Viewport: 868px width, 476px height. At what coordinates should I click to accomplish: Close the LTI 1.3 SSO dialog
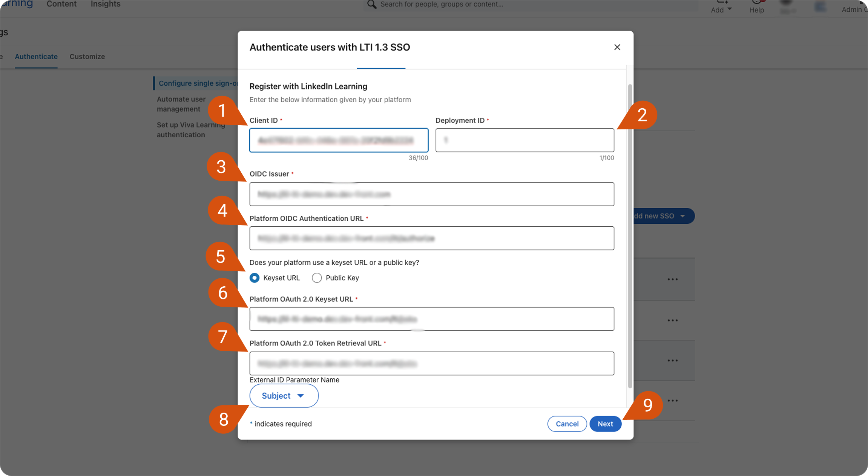pos(617,47)
